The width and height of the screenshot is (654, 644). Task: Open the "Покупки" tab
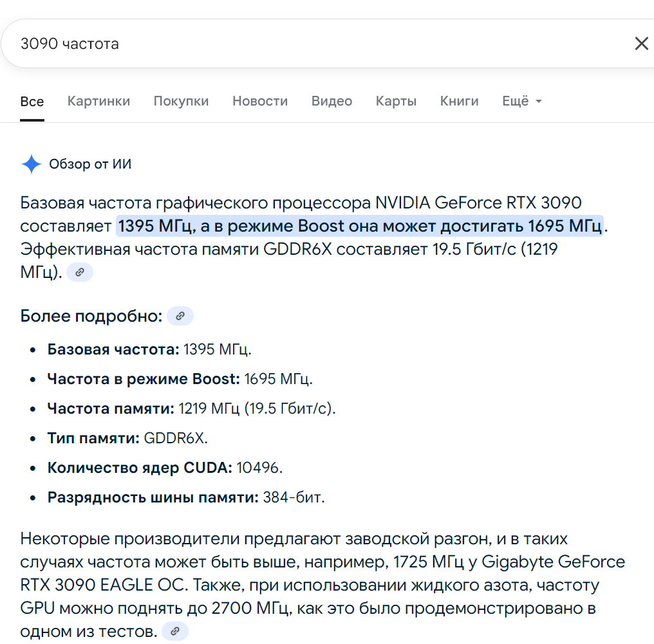(x=181, y=101)
